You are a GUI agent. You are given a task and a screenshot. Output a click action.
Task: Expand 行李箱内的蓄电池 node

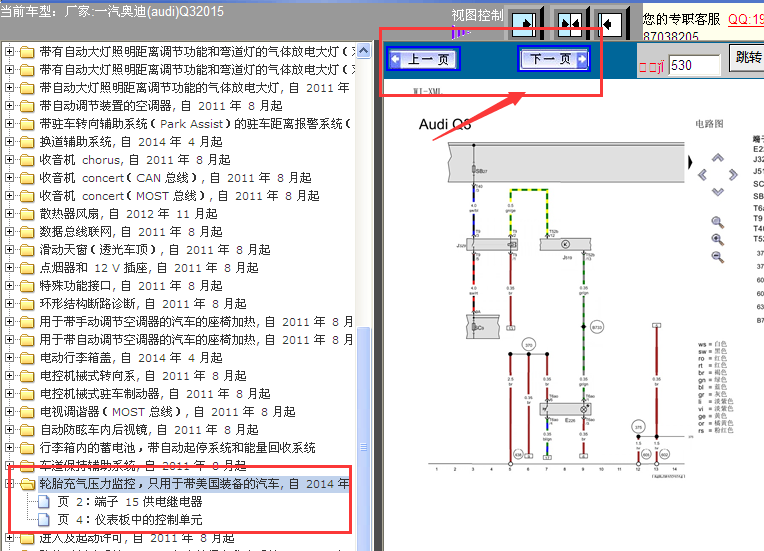(x=9, y=447)
